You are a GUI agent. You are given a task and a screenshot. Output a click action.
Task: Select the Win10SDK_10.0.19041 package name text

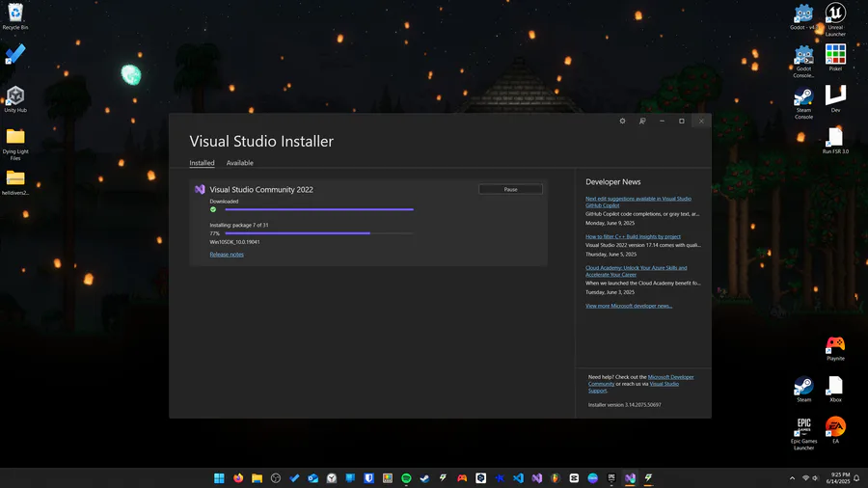234,242
